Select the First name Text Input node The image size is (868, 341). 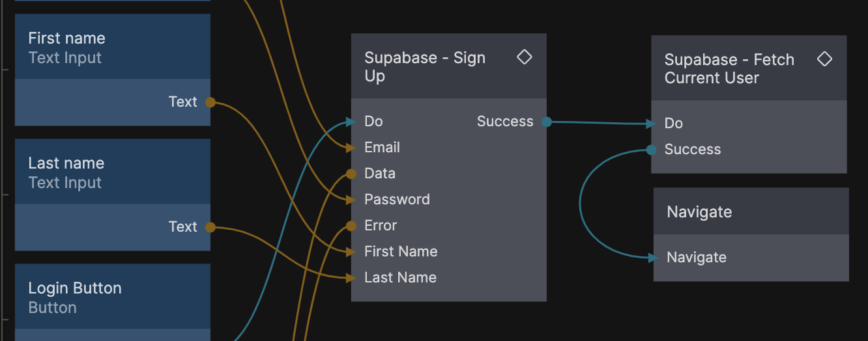point(112,48)
